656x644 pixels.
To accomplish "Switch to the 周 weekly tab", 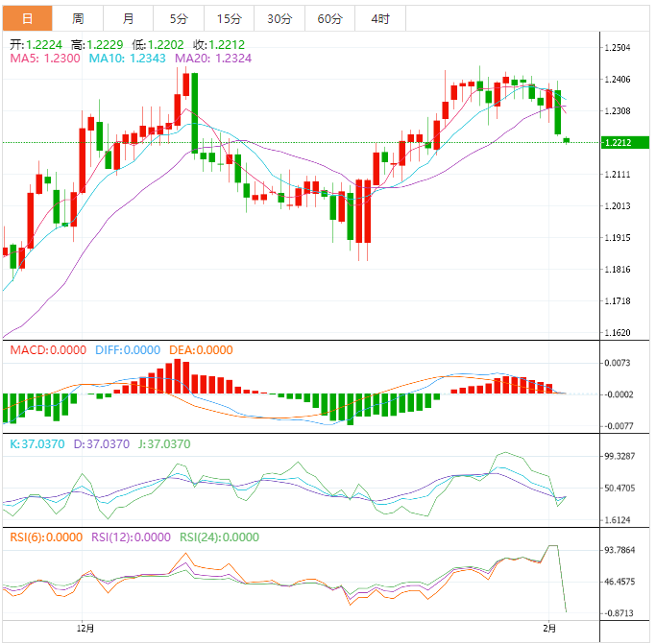I will 78,18.
